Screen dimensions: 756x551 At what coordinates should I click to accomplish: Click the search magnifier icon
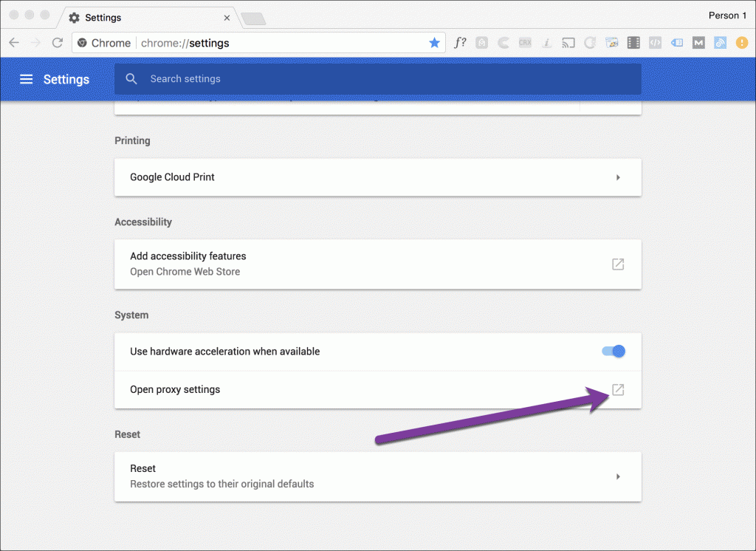[131, 78]
